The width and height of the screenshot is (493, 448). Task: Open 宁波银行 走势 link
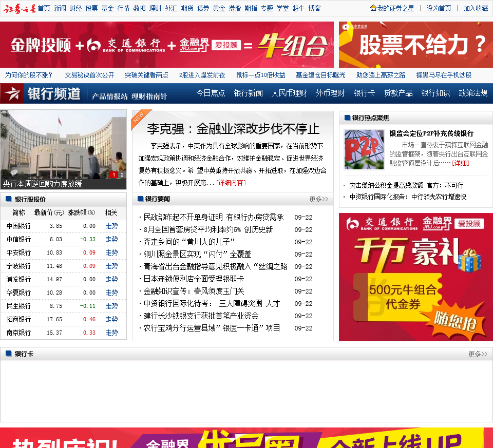point(111,266)
